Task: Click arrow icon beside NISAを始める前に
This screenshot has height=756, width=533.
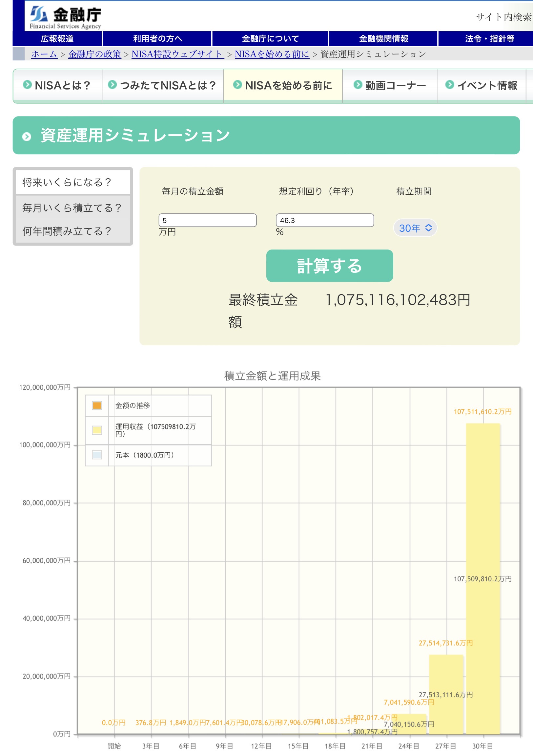Action: [x=237, y=85]
